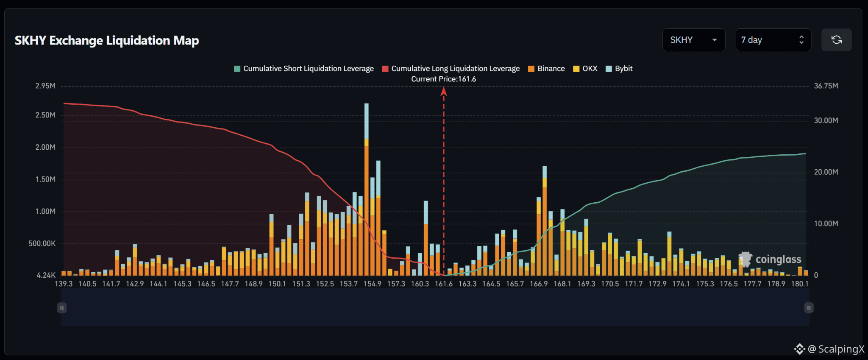The image size is (868, 360).
Task: Click the '180.1' price axis label
Action: tap(800, 284)
